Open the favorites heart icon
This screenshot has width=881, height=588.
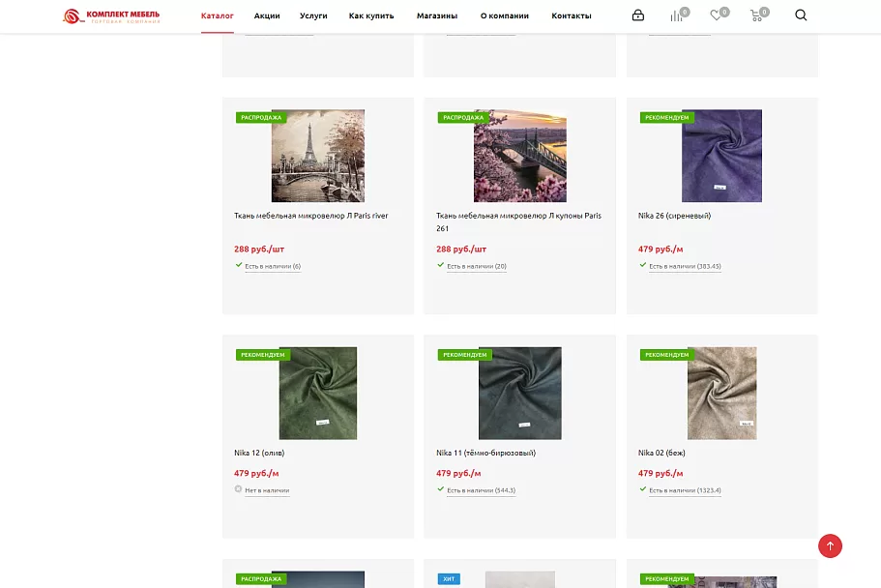coord(716,15)
